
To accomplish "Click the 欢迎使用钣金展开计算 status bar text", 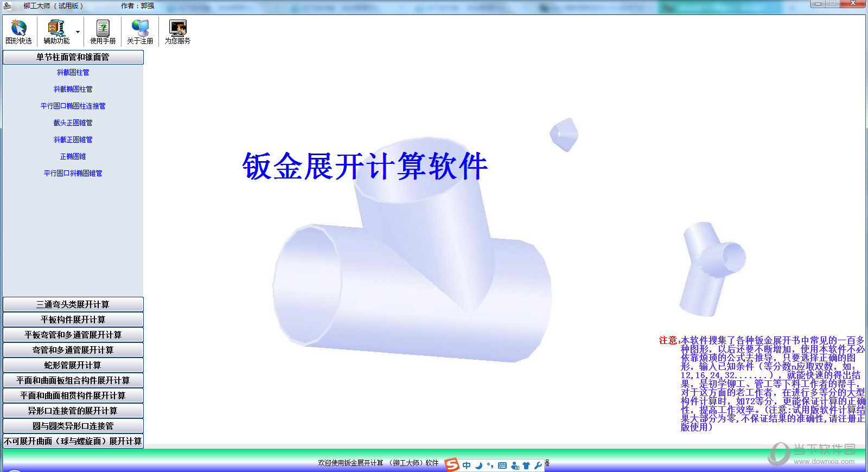I will click(x=378, y=463).
